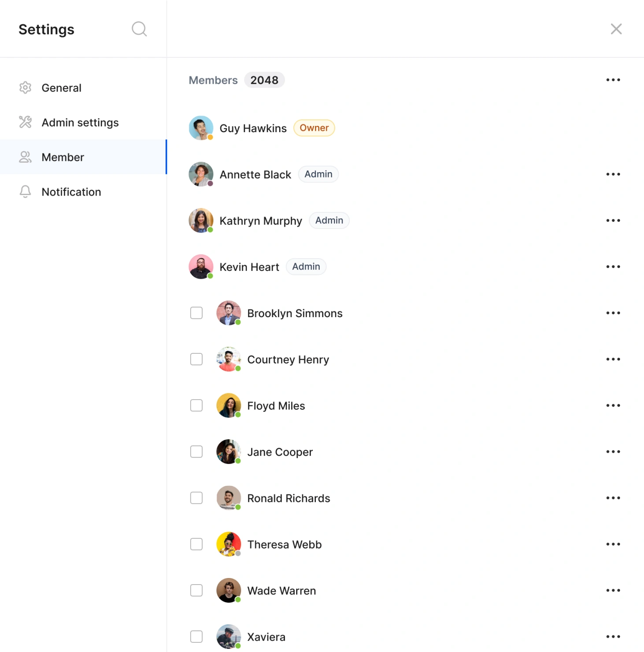
Task: Click Ronald Richards' profile avatar
Action: (229, 498)
